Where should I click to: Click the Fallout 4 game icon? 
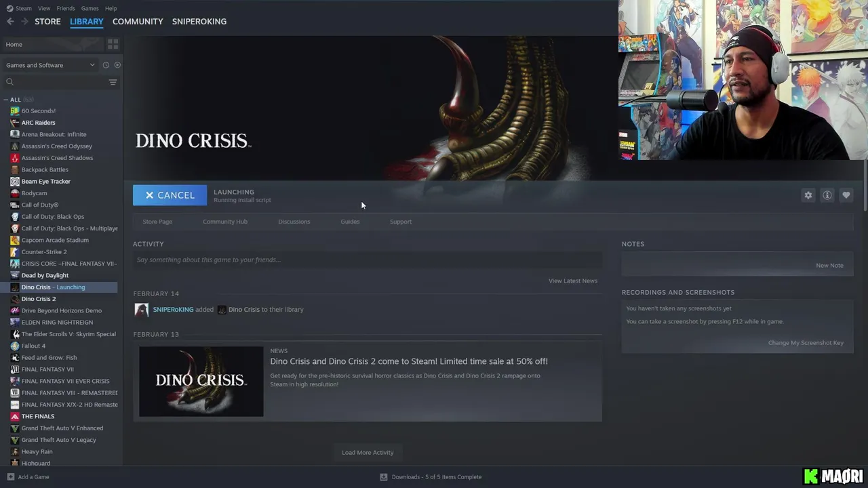click(x=15, y=346)
